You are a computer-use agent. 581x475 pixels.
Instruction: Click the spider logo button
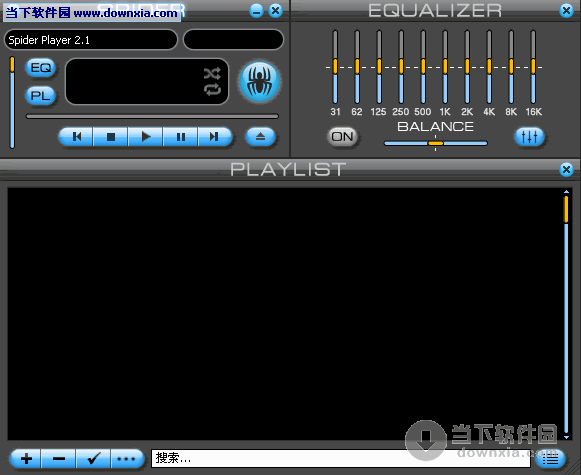[x=260, y=82]
